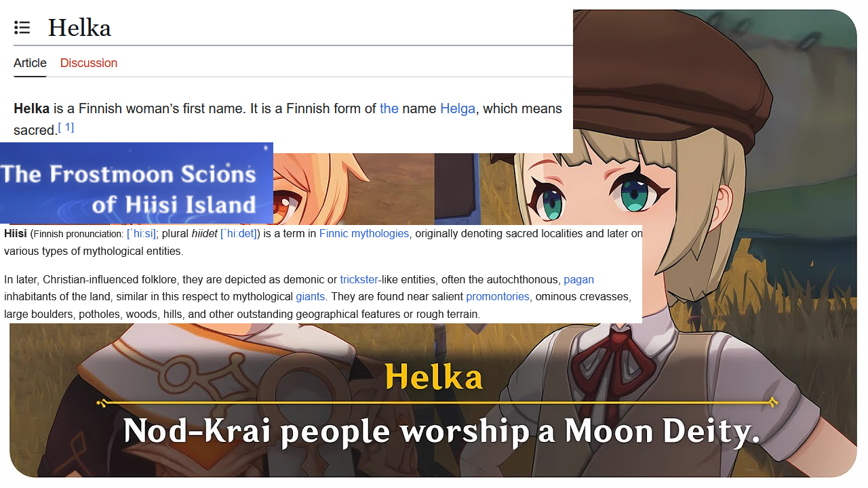The width and height of the screenshot is (868, 488).
Task: Open the table of contents list icon
Action: (x=22, y=28)
